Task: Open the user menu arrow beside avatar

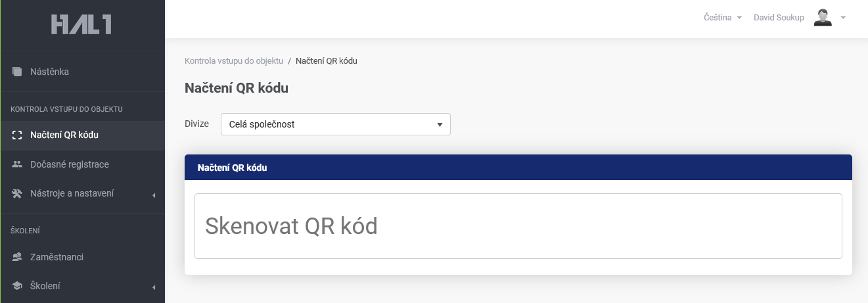Action: [842, 18]
